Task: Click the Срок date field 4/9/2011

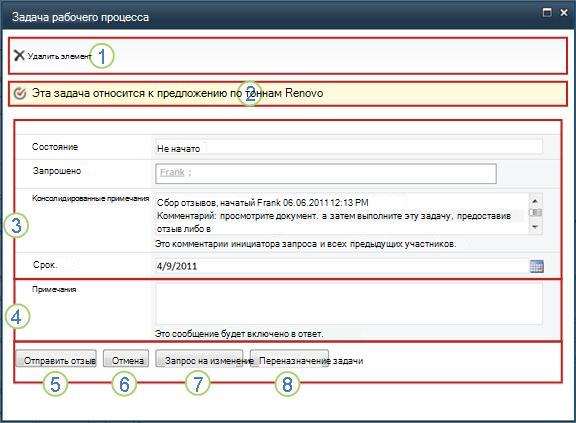Action: tap(342, 266)
